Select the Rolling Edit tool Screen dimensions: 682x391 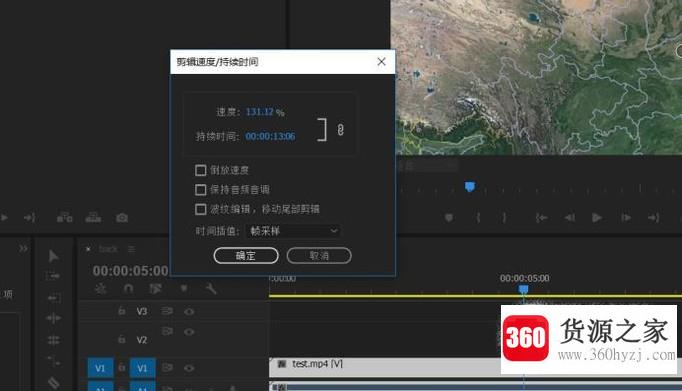53,340
